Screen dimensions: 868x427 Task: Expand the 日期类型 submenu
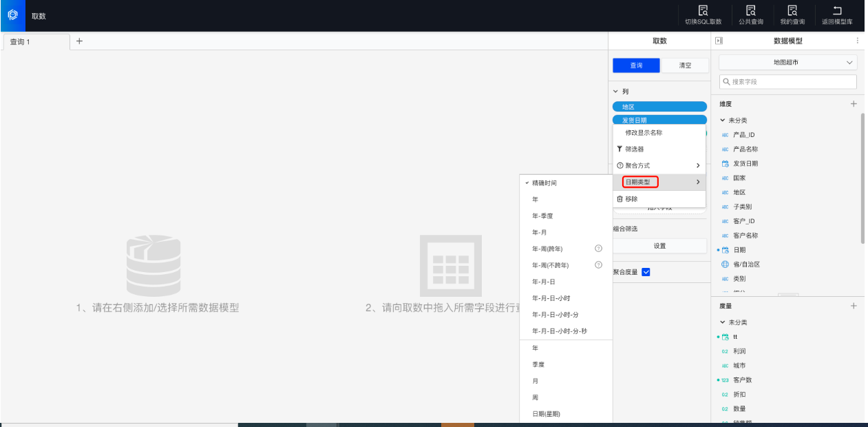pyautogui.click(x=659, y=182)
